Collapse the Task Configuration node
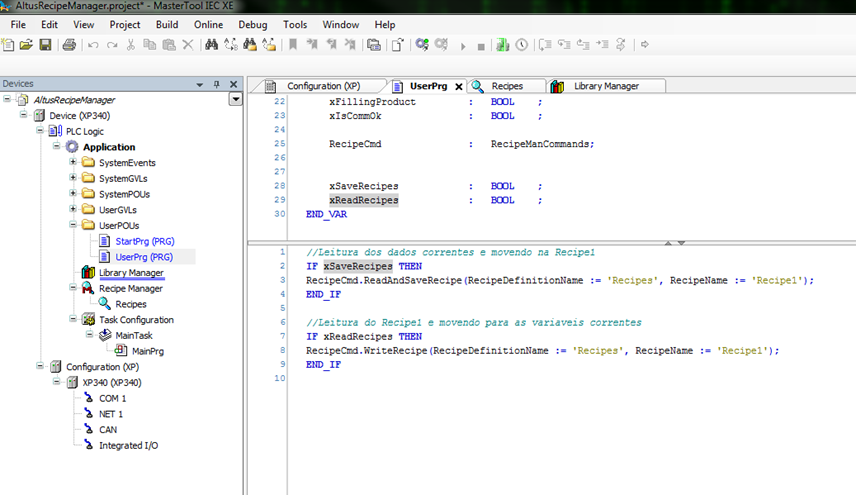 tap(73, 320)
